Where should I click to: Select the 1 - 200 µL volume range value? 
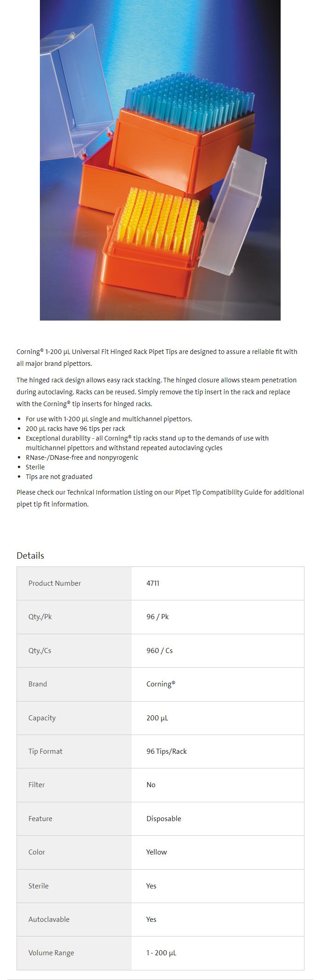pyautogui.click(x=161, y=953)
